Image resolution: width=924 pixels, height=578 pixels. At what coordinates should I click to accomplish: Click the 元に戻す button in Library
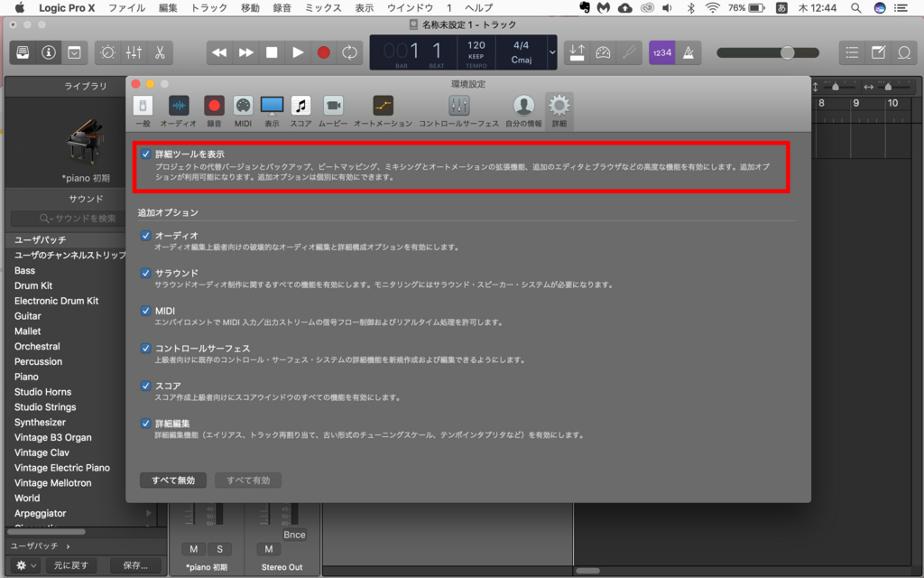(x=70, y=565)
